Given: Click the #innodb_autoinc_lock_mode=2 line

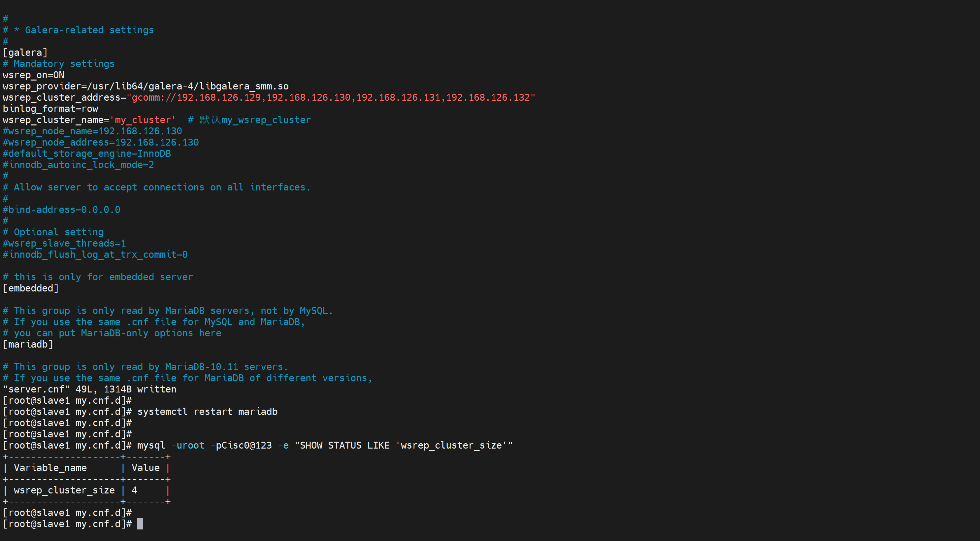Looking at the screenshot, I should [79, 165].
